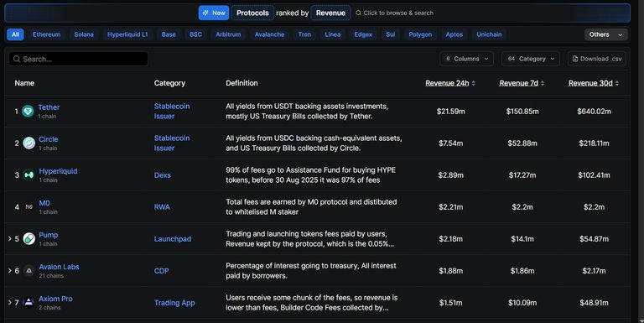
Task: Filter by Aptos chain
Action: click(x=454, y=34)
